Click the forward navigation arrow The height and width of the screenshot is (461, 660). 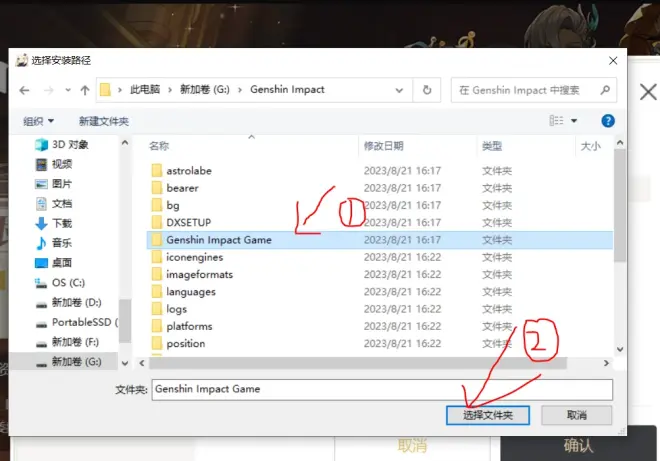pos(49,90)
